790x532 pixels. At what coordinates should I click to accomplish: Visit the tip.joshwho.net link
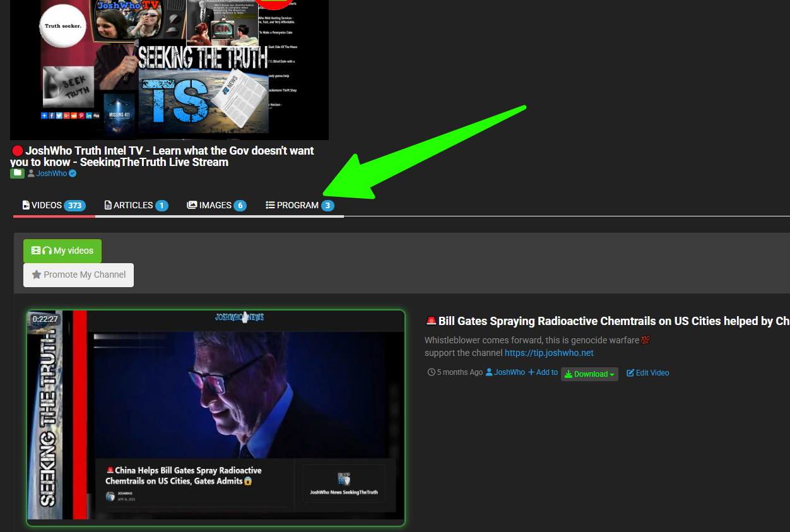[x=549, y=353]
